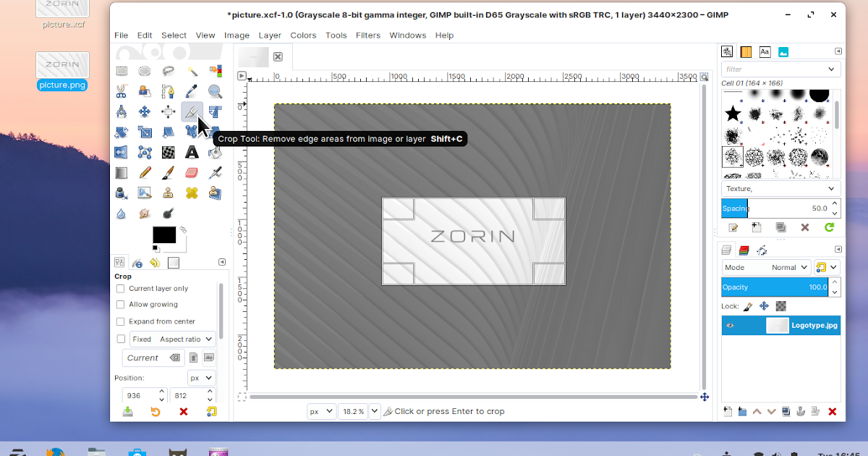Toggle visibility of the Logotype.jpg layer
The height and width of the screenshot is (456, 868).
point(730,325)
